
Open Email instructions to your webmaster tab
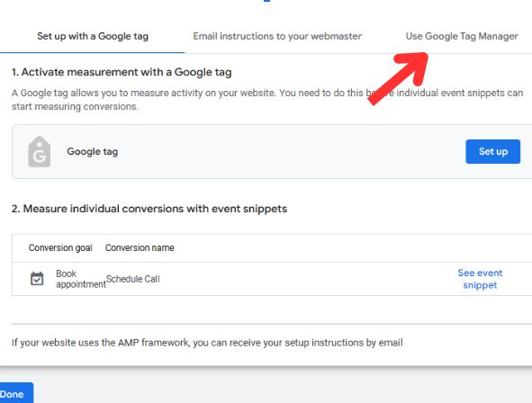[x=277, y=36]
